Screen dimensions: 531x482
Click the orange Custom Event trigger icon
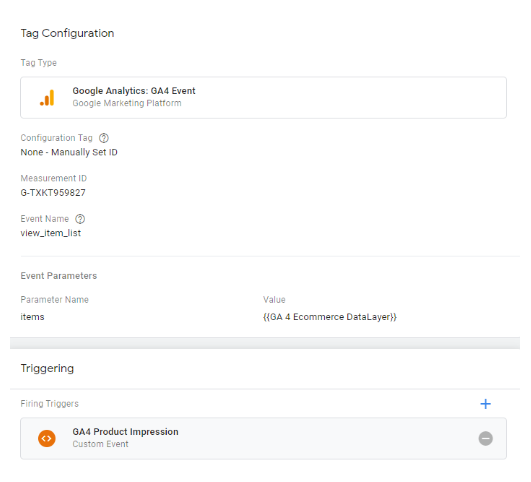coord(47,438)
